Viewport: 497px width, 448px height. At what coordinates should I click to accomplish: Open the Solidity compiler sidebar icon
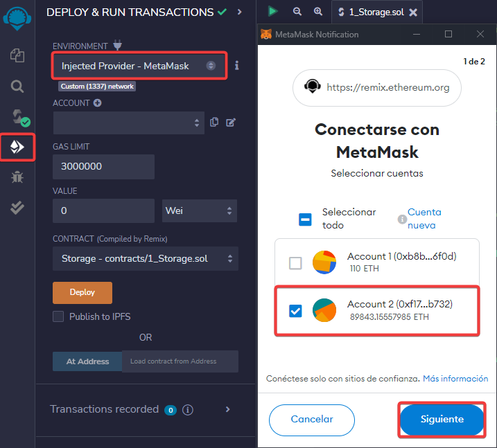(17, 116)
